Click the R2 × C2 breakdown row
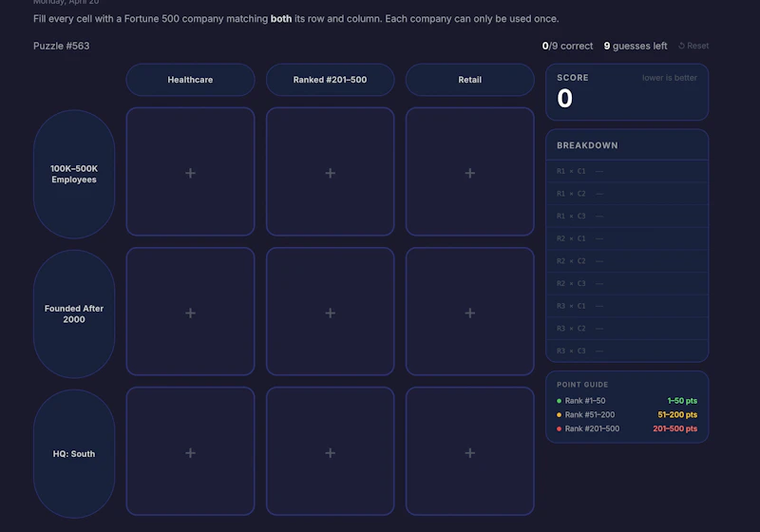The height and width of the screenshot is (532, 760). point(627,260)
